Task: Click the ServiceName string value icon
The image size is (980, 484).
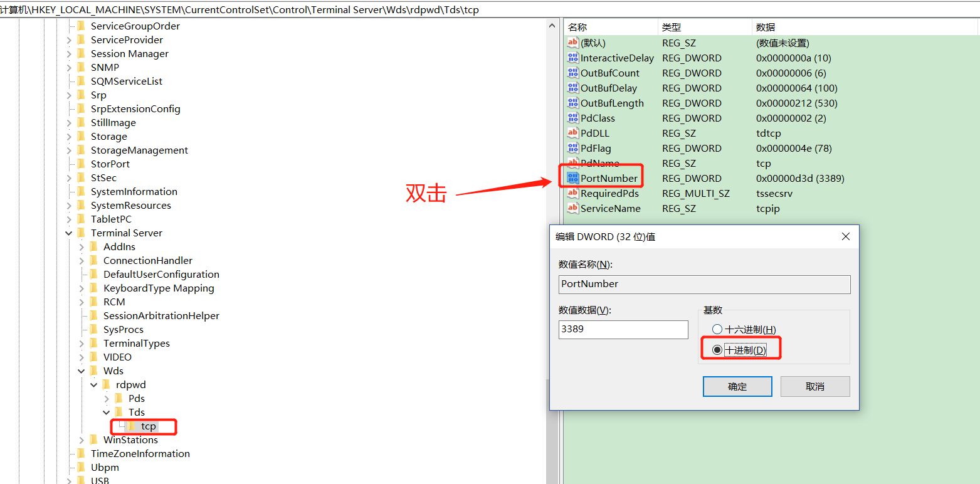Action: tap(572, 209)
